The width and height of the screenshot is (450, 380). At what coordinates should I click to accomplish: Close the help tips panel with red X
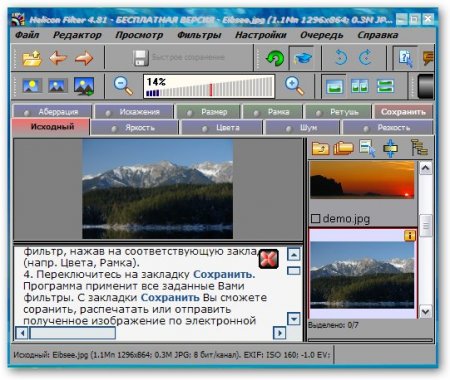point(269,259)
